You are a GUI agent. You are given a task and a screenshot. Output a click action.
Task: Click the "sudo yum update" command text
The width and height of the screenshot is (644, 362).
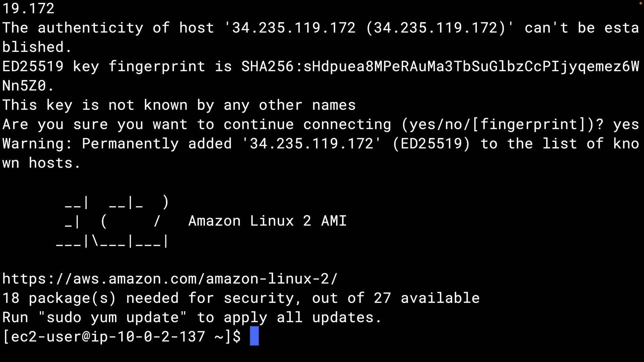click(112, 317)
